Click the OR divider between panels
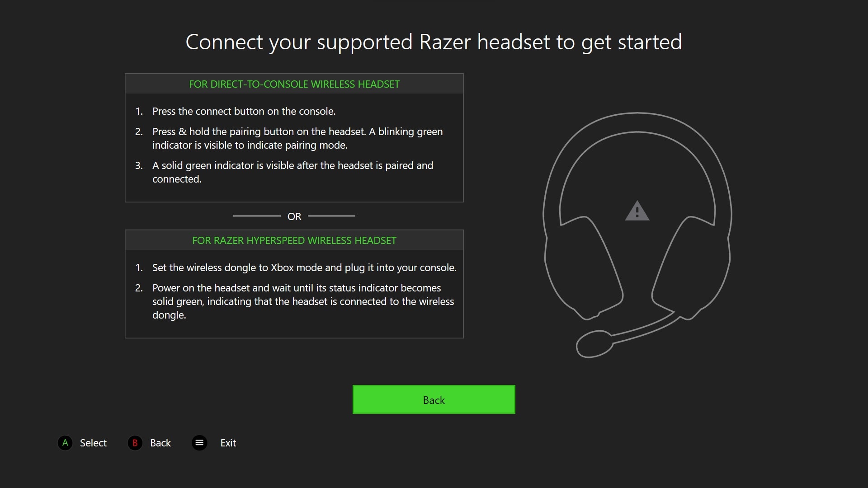The height and width of the screenshot is (488, 868). click(x=294, y=216)
